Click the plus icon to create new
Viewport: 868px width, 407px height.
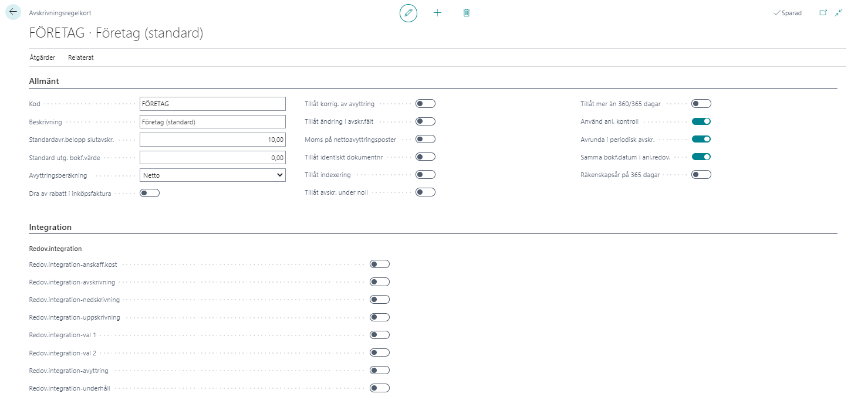tap(437, 13)
